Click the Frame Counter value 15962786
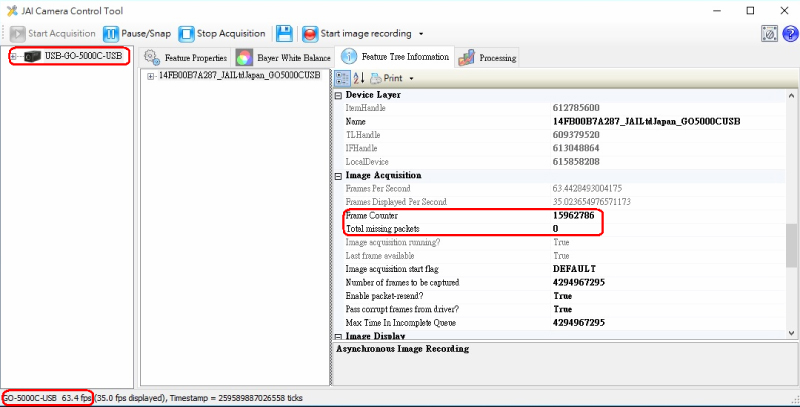 pos(573,216)
